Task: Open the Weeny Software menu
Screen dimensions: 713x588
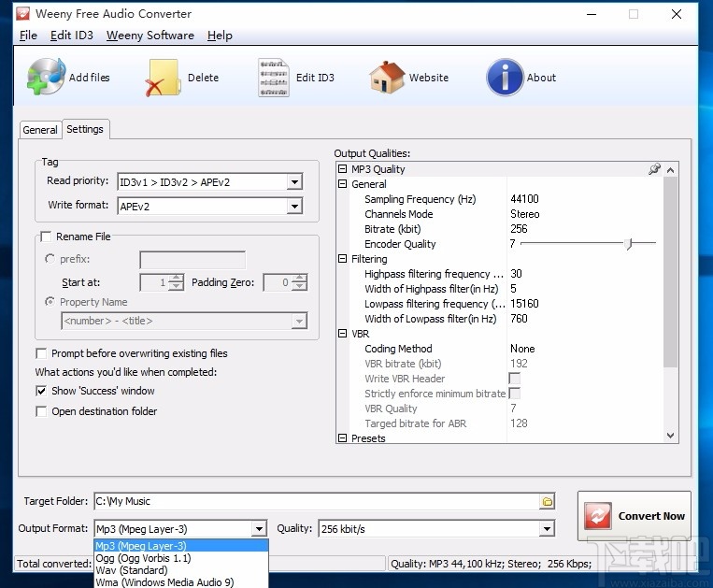Action: pyautogui.click(x=150, y=36)
